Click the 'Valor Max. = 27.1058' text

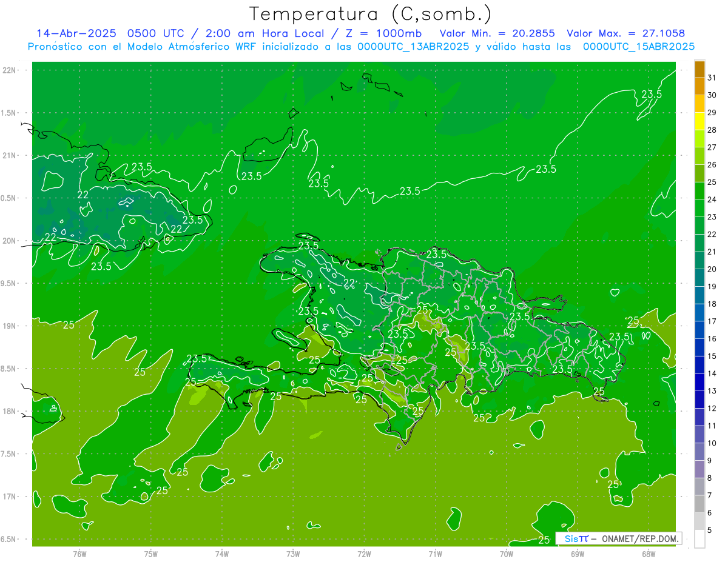[x=625, y=33]
